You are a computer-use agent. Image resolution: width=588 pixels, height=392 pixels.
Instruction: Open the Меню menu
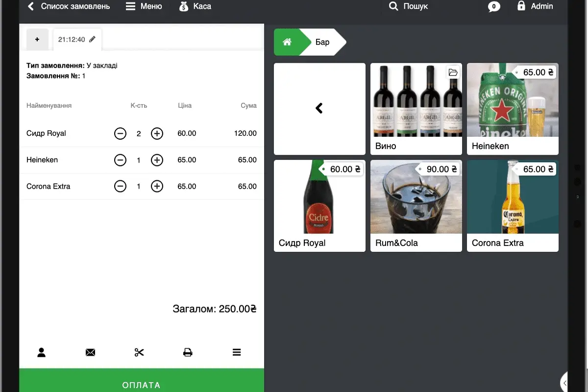144,6
